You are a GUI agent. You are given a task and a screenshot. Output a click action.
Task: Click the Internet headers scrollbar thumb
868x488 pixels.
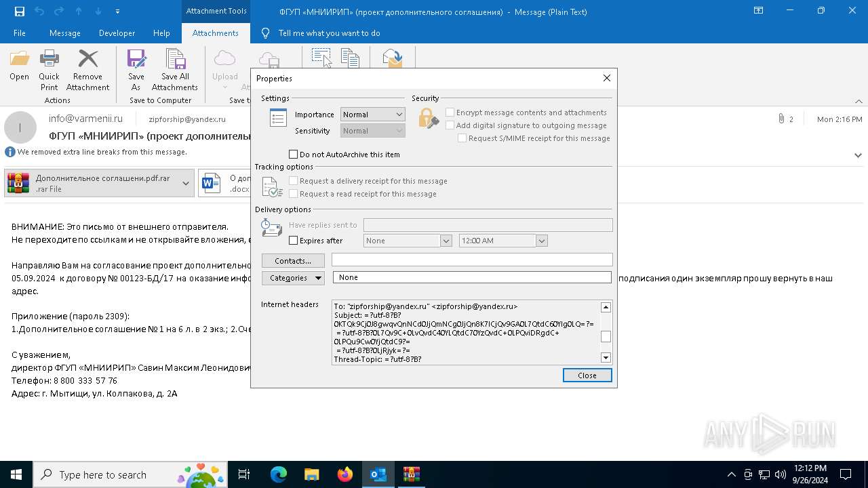(x=606, y=336)
